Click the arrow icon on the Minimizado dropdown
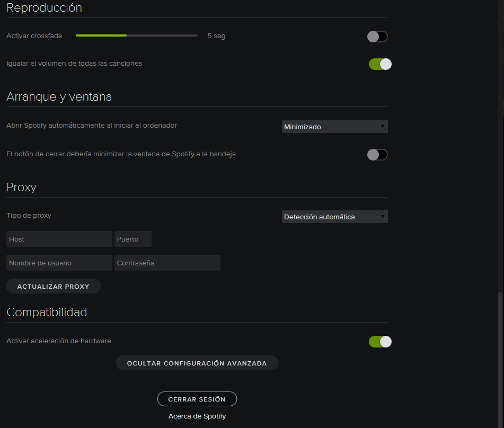 point(382,127)
